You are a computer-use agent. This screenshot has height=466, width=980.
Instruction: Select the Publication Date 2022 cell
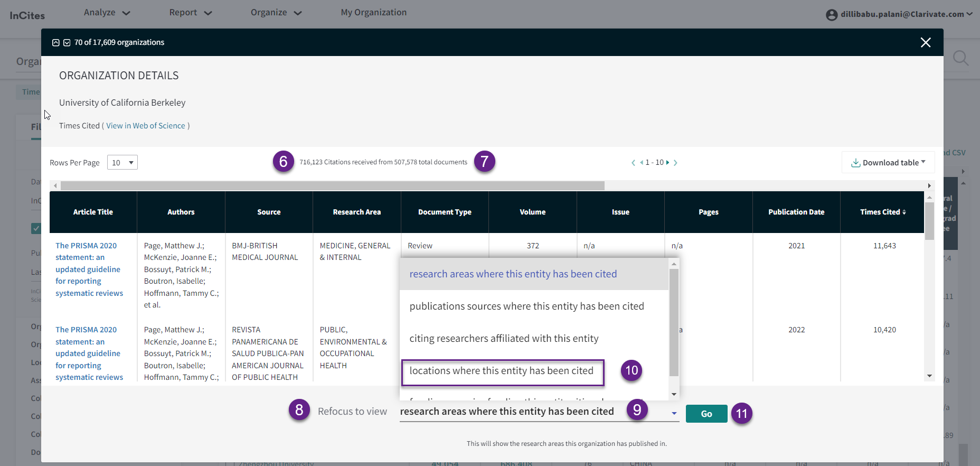tap(796, 330)
